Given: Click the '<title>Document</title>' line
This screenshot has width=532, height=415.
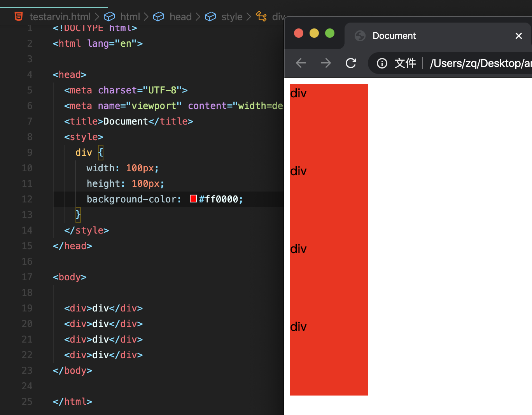Looking at the screenshot, I should [129, 121].
